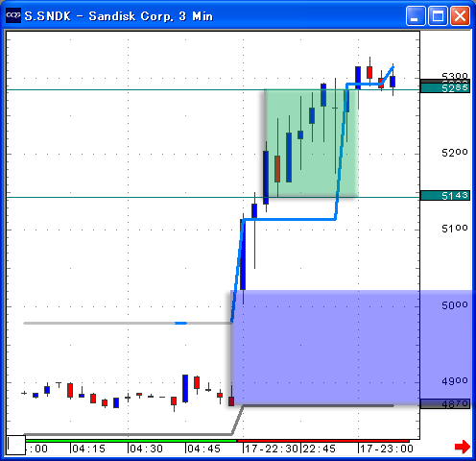The image size is (476, 461).
Task: Click the 5200 price scale value
Action: 455,153
